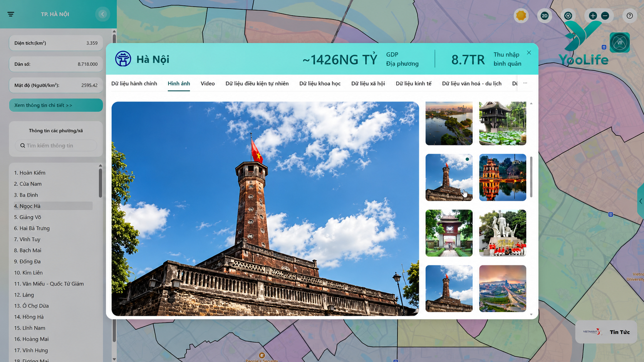Open the Dữ liệu điều kiện tự nhiên tab
The width and height of the screenshot is (644, 362).
coord(257,83)
